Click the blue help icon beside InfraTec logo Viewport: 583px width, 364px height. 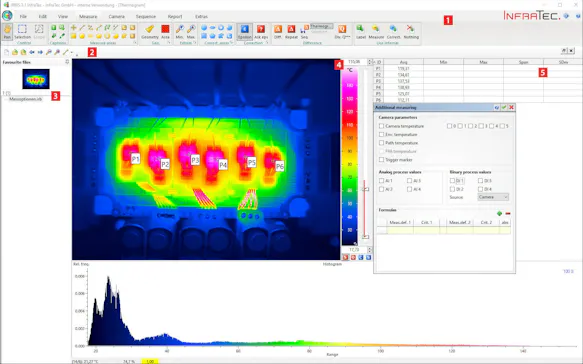(566, 16)
